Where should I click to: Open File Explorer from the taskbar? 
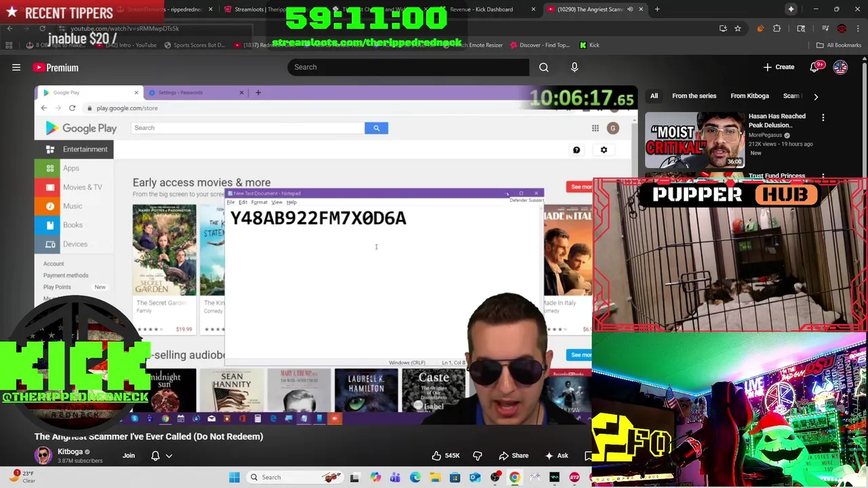click(x=435, y=477)
